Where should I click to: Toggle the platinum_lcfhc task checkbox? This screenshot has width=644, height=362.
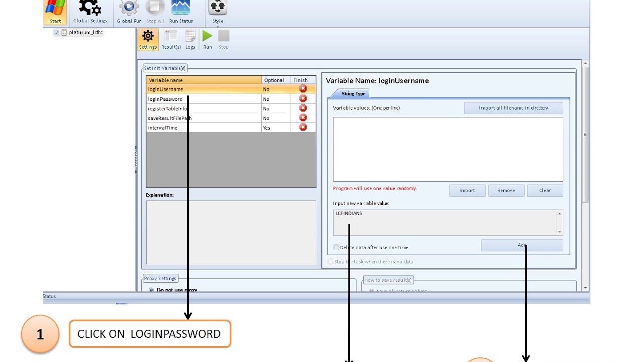(56, 32)
